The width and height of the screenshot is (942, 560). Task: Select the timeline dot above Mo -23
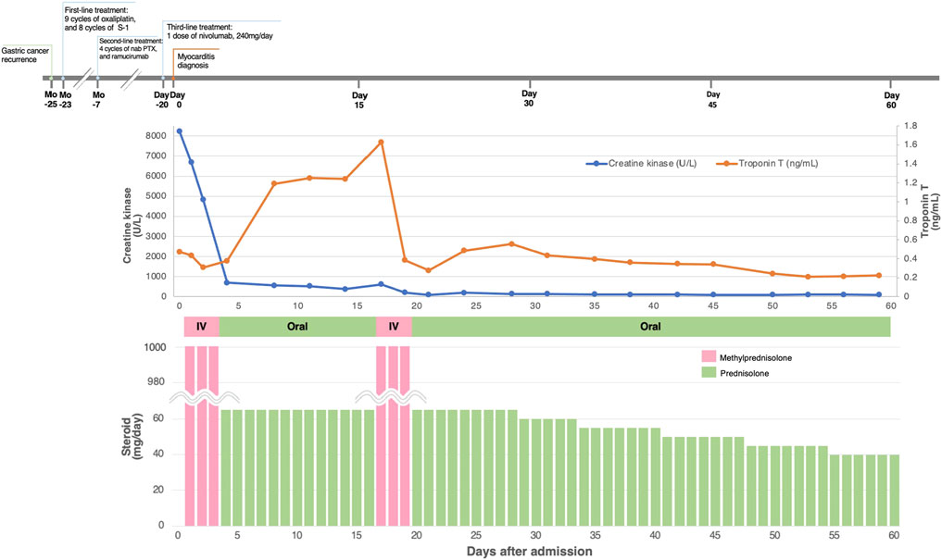click(63, 78)
